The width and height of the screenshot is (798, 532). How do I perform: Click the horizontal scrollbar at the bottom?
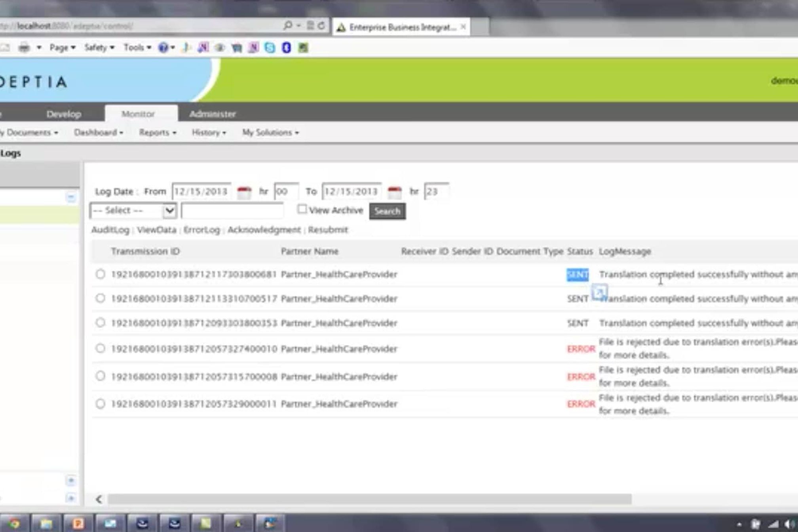click(x=369, y=499)
